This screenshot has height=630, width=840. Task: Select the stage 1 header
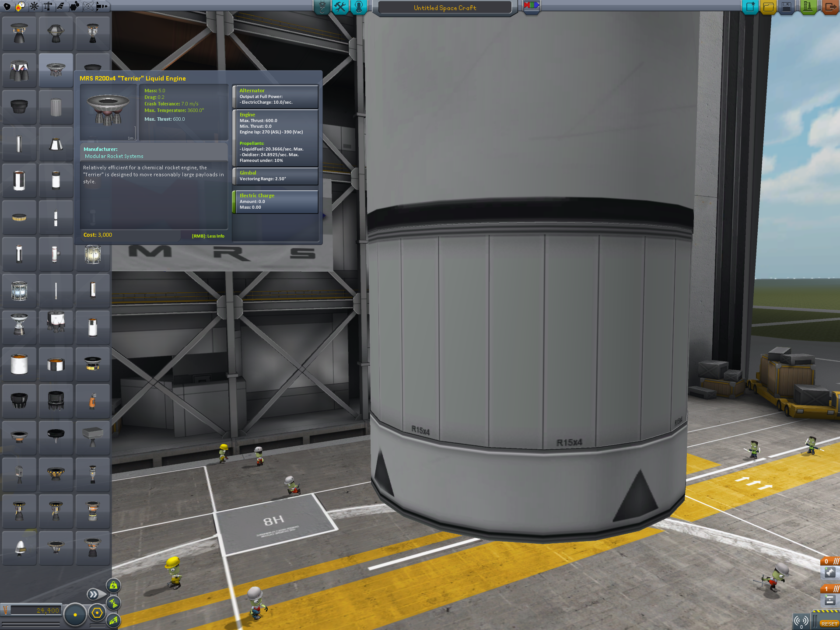tap(830, 589)
